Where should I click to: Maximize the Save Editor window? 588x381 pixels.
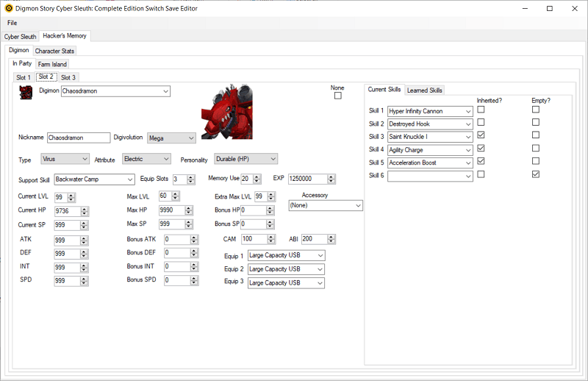tap(549, 8)
